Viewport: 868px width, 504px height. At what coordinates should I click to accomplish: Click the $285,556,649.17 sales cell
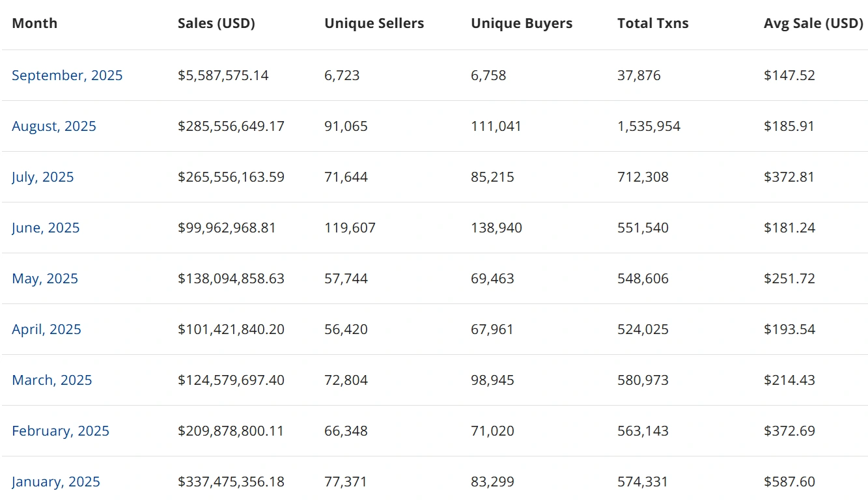point(231,126)
